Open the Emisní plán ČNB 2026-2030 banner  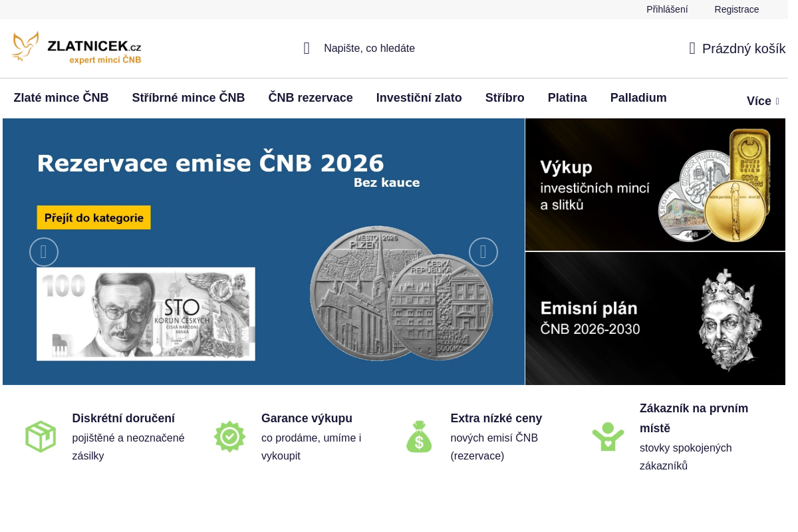655,319
